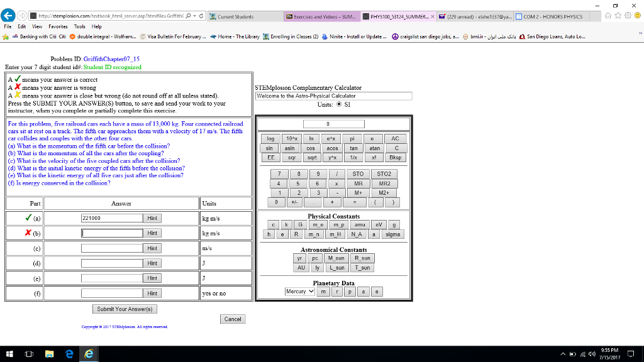Open the Home - The Library bookmark
Image resolution: width=644 pixels, height=362 pixels.
[x=235, y=36]
